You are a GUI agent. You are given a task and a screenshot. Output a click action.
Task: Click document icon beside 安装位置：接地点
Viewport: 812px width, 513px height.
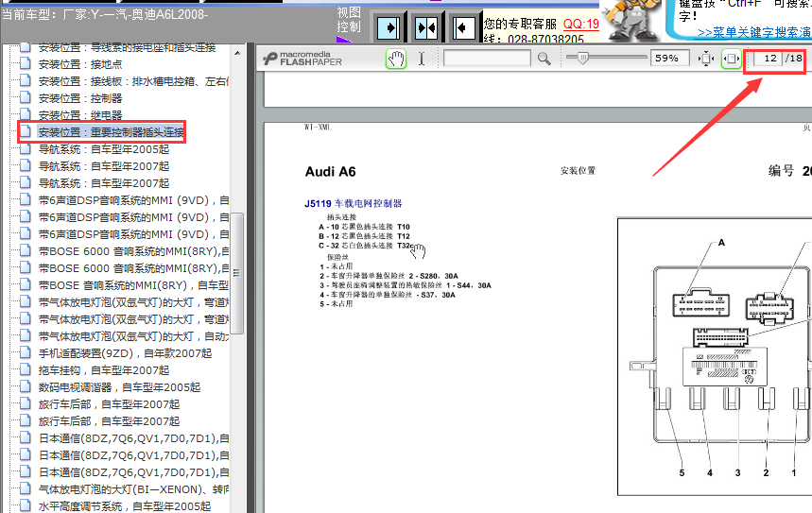pos(25,63)
